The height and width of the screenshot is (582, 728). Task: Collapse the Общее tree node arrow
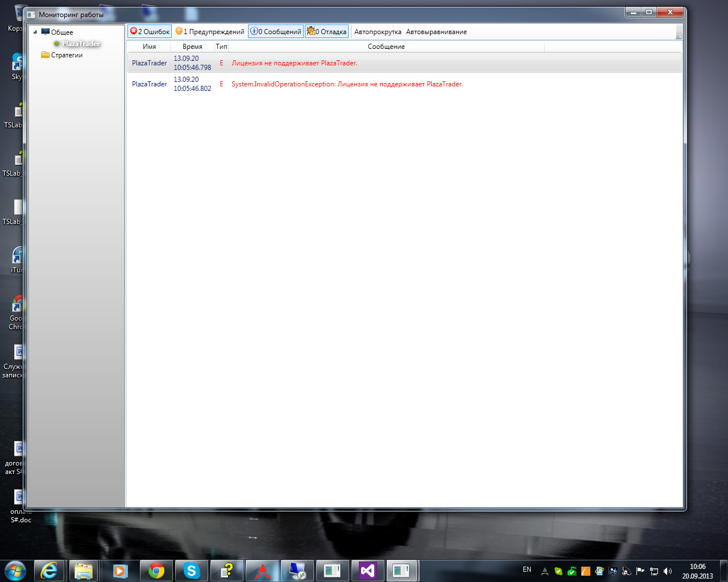35,32
